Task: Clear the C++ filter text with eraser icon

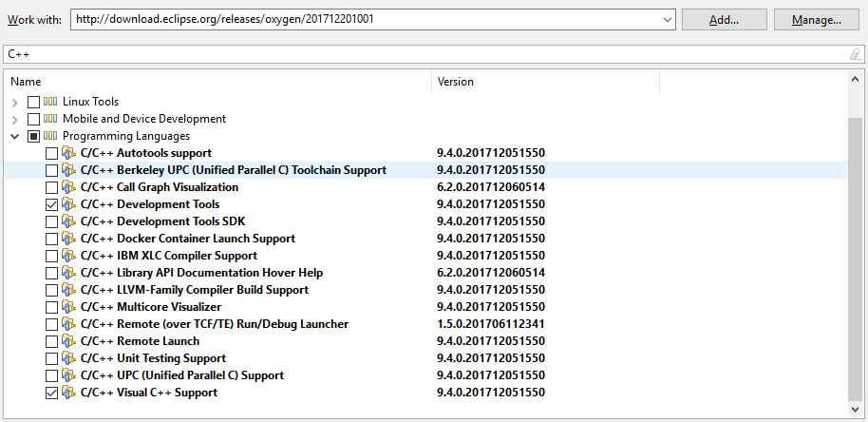Action: click(x=856, y=54)
